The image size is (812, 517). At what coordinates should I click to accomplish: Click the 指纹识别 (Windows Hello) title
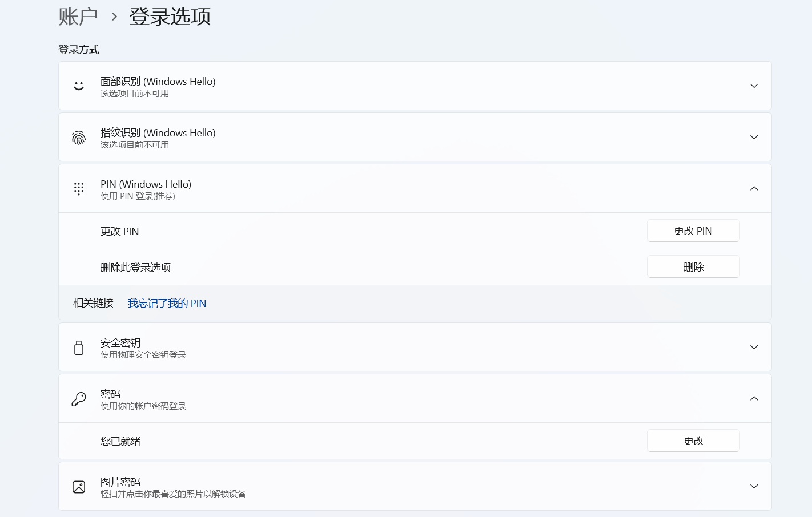158,133
